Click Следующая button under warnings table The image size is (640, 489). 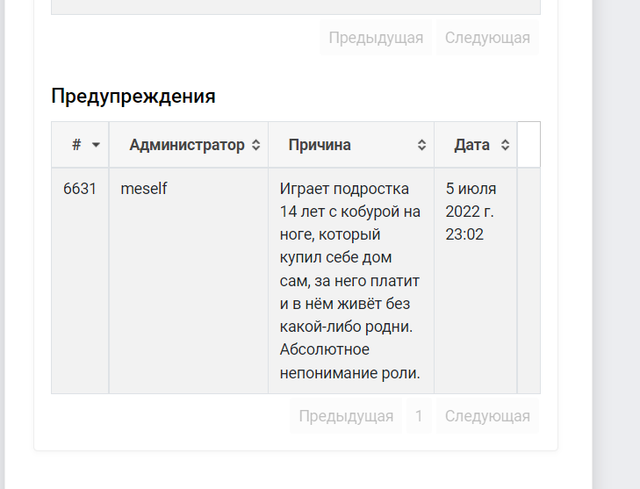487,416
